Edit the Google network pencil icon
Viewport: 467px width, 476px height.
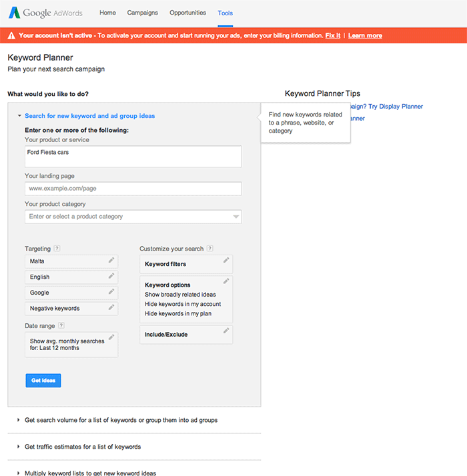pos(111,292)
